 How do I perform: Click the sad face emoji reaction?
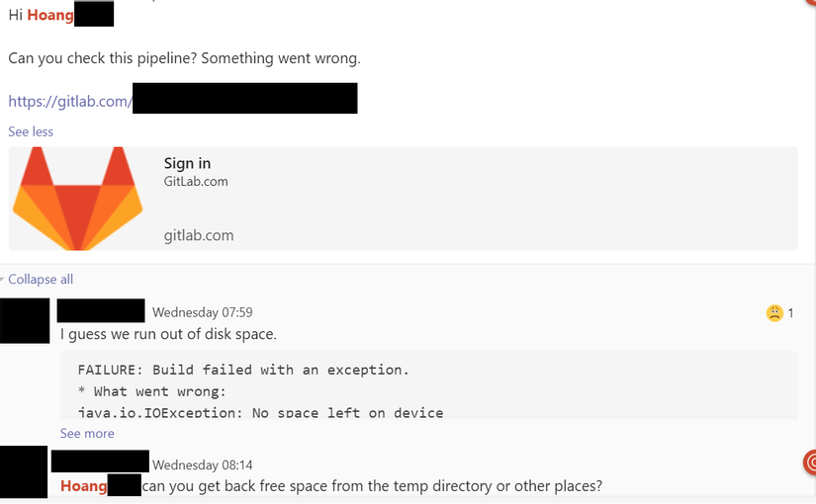coord(774,313)
